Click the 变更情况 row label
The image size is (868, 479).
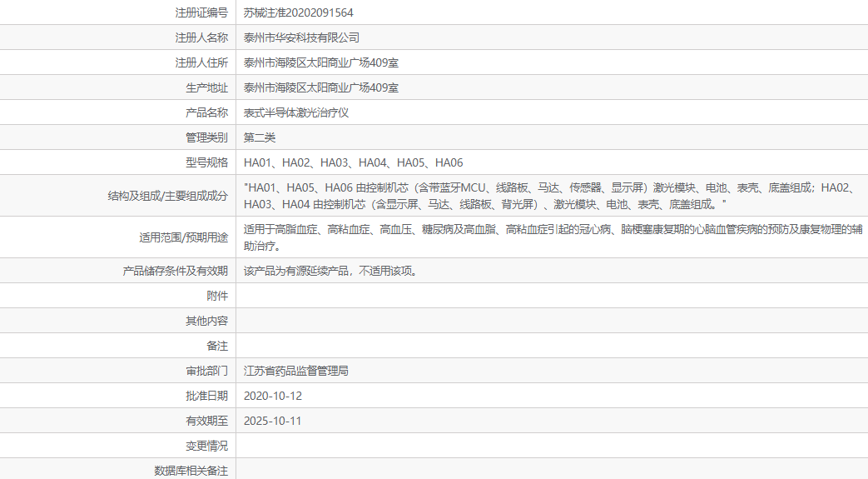(206, 446)
